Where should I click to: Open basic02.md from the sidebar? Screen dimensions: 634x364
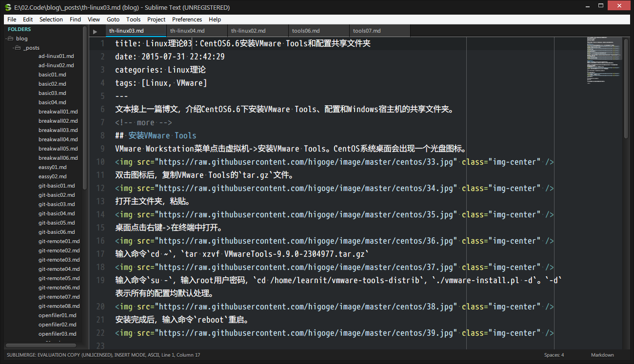52,84
